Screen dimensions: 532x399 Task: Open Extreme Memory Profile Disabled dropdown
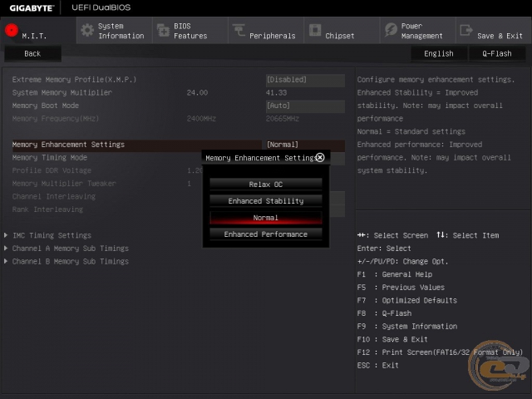(305, 80)
